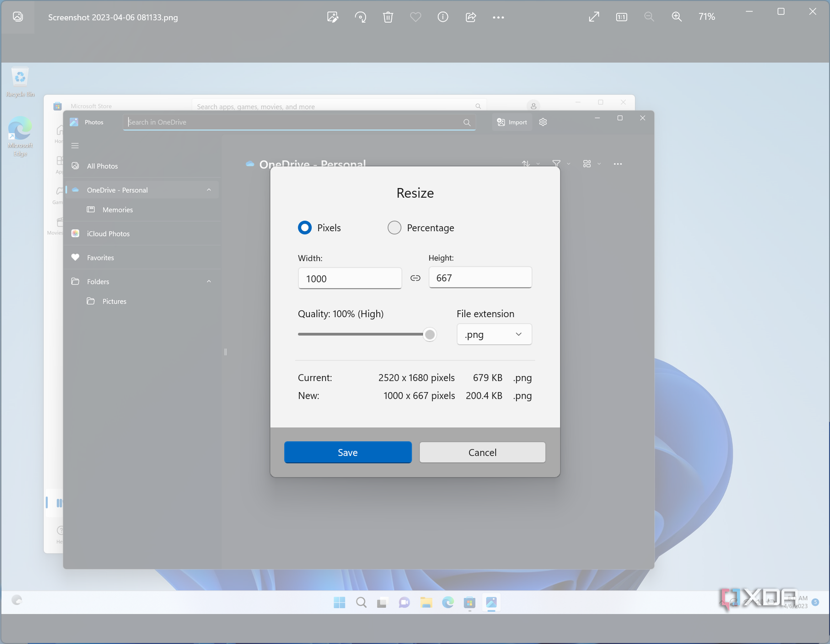Add to favorites with the heart icon
The width and height of the screenshot is (830, 644).
click(416, 17)
